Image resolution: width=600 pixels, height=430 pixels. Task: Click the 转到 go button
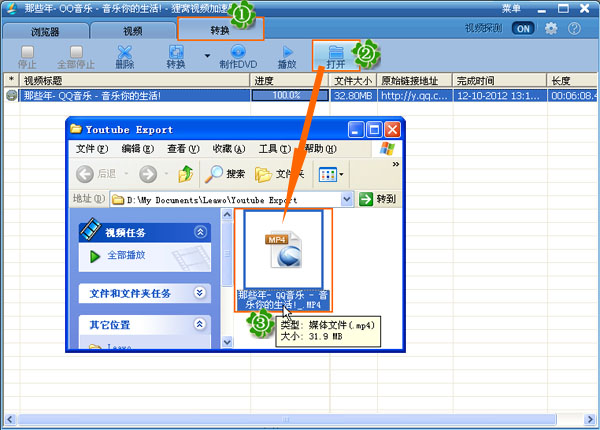pos(378,199)
